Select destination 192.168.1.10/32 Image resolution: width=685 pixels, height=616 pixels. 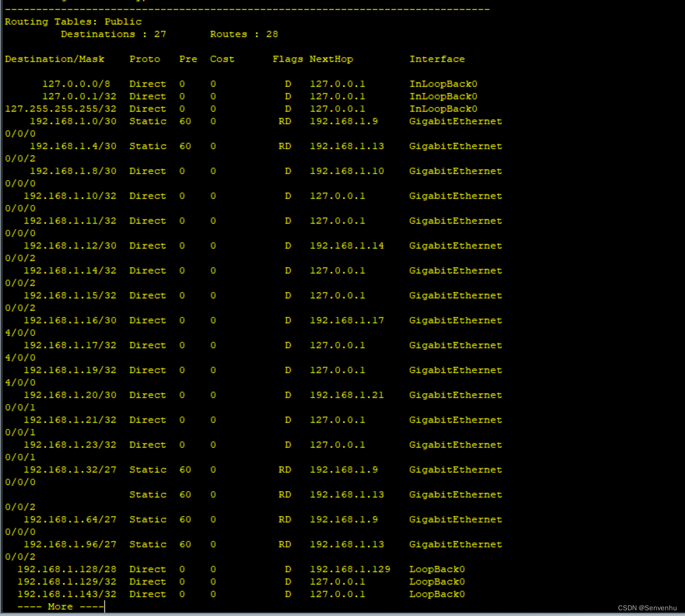click(x=70, y=196)
